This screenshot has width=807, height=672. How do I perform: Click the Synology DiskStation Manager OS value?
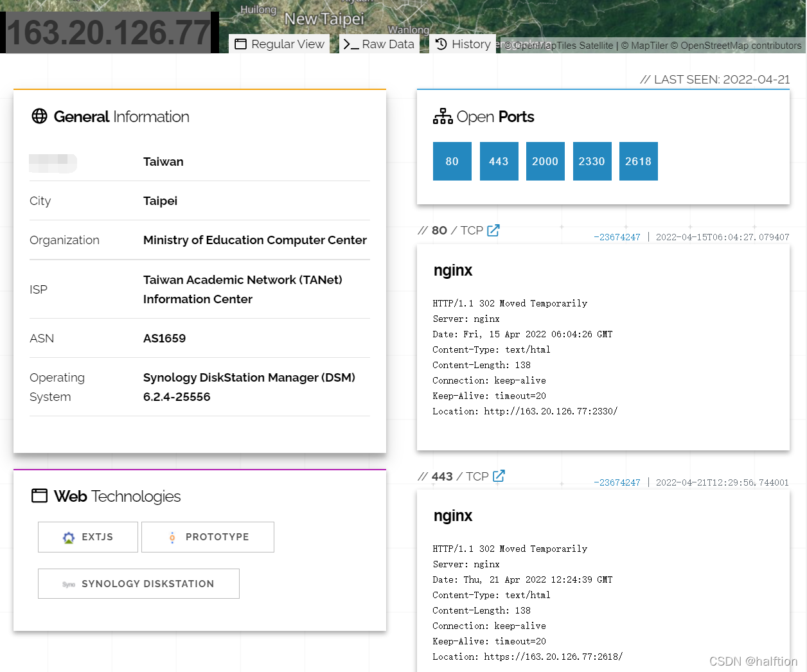[x=249, y=387]
